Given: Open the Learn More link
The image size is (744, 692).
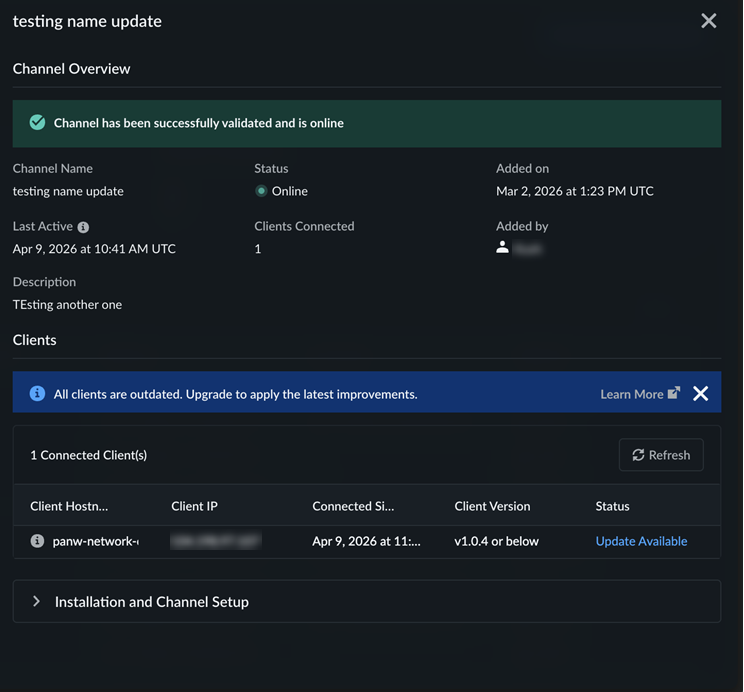Looking at the screenshot, I should [x=631, y=394].
